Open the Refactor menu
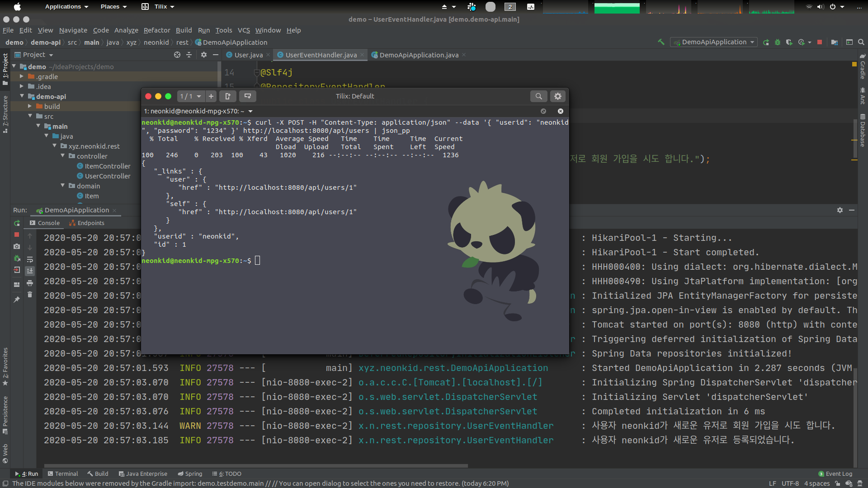This screenshot has width=868, height=488. [x=156, y=30]
